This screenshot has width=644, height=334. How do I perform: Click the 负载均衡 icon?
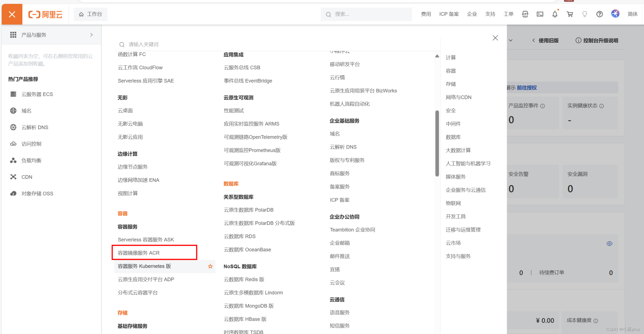[x=13, y=160]
